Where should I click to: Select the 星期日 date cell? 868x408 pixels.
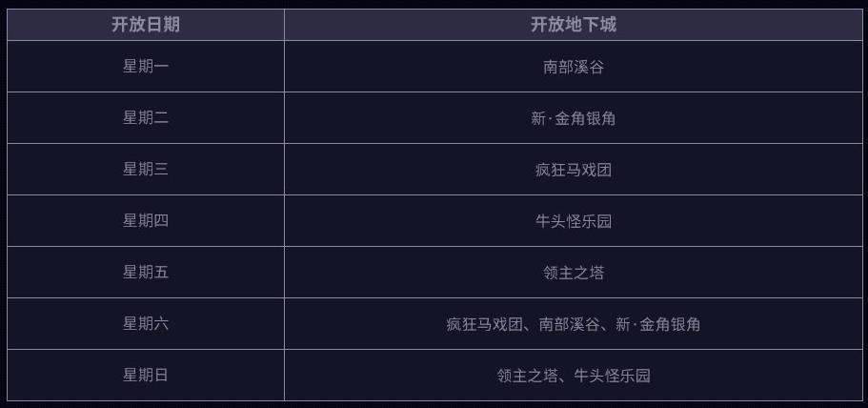(145, 376)
